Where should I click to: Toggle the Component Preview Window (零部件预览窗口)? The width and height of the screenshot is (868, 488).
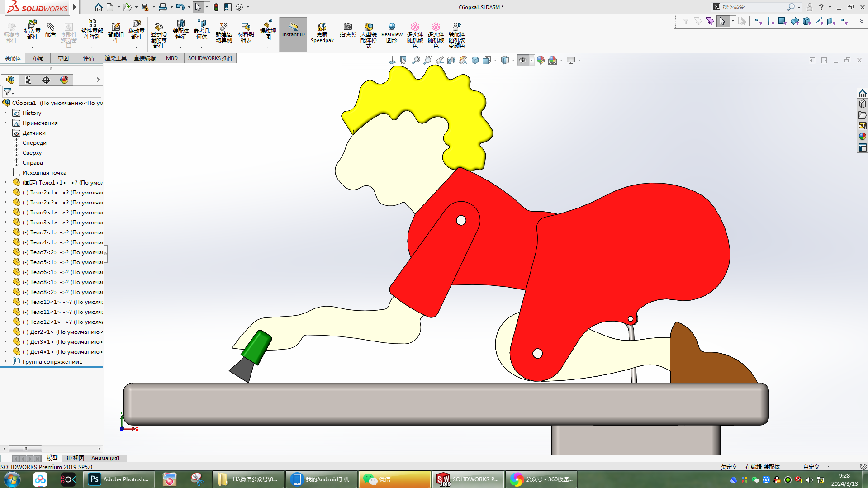68,34
